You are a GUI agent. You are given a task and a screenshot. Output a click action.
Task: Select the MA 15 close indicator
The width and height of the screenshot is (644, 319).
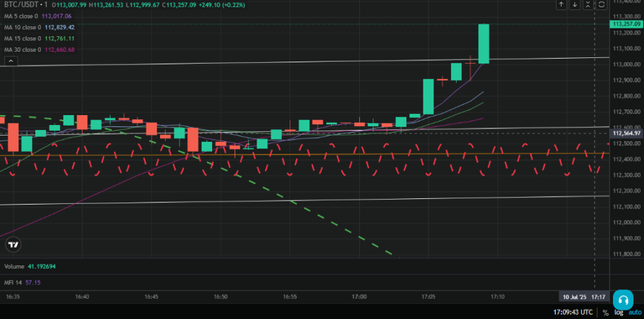click(x=23, y=39)
